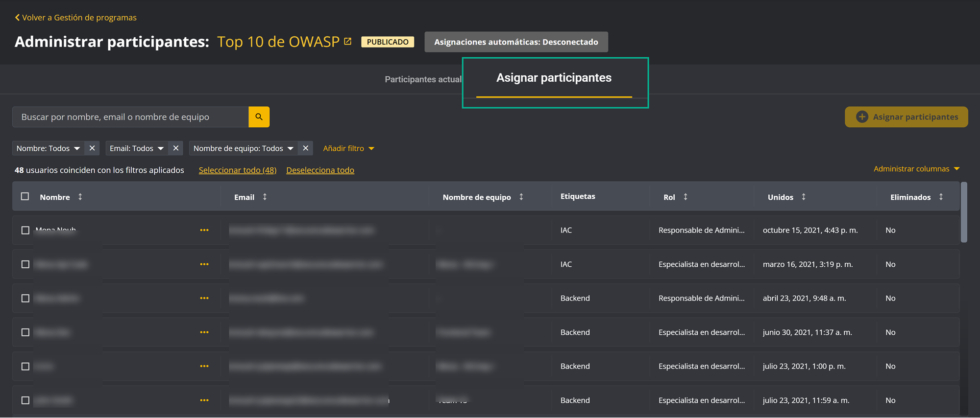This screenshot has height=418, width=980.
Task: Open three-dot menu for the marzo 16, 2021 row
Action: (x=204, y=264)
